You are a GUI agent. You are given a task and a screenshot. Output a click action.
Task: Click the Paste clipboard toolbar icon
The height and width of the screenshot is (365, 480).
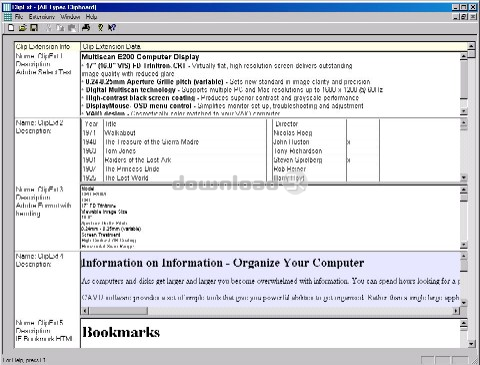(x=71, y=28)
